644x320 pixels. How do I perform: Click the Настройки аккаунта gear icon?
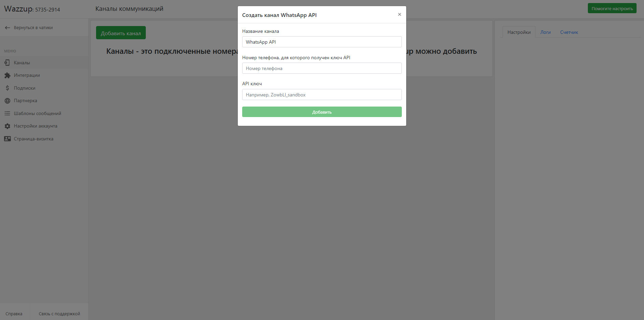[x=7, y=126]
